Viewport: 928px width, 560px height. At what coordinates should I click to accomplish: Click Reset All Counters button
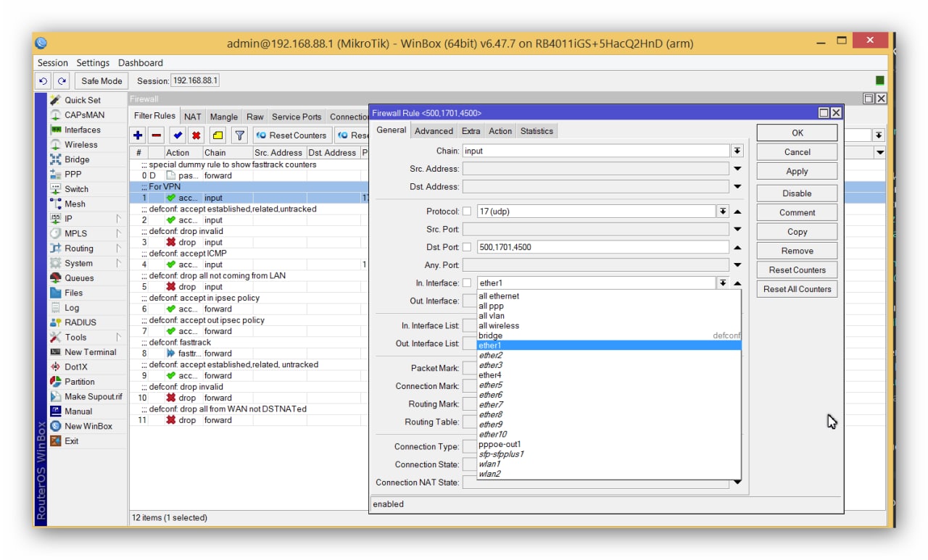click(x=797, y=289)
